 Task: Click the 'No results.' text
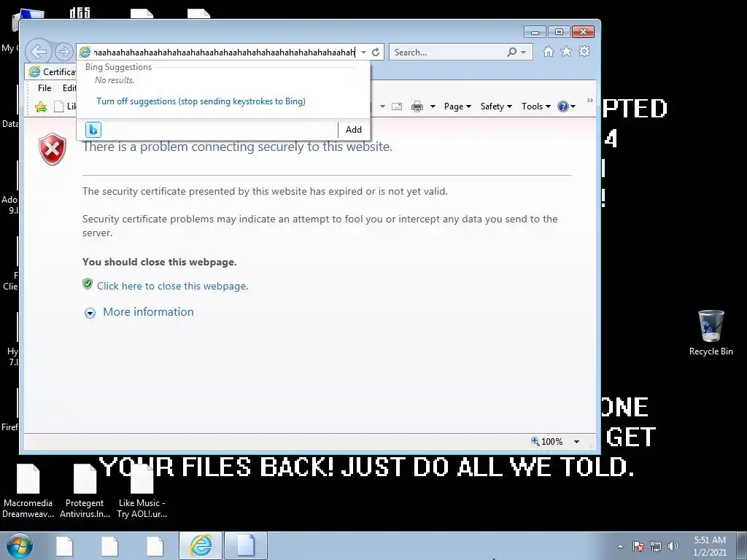[x=115, y=80]
